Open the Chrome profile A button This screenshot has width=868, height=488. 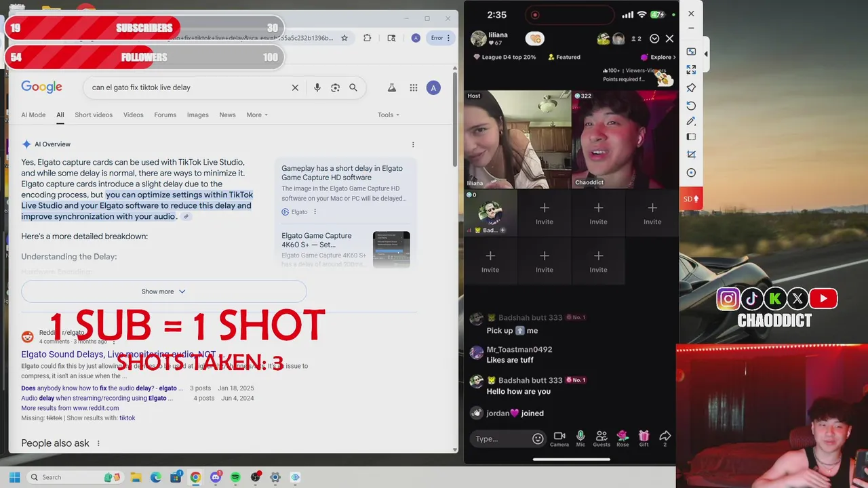point(416,38)
